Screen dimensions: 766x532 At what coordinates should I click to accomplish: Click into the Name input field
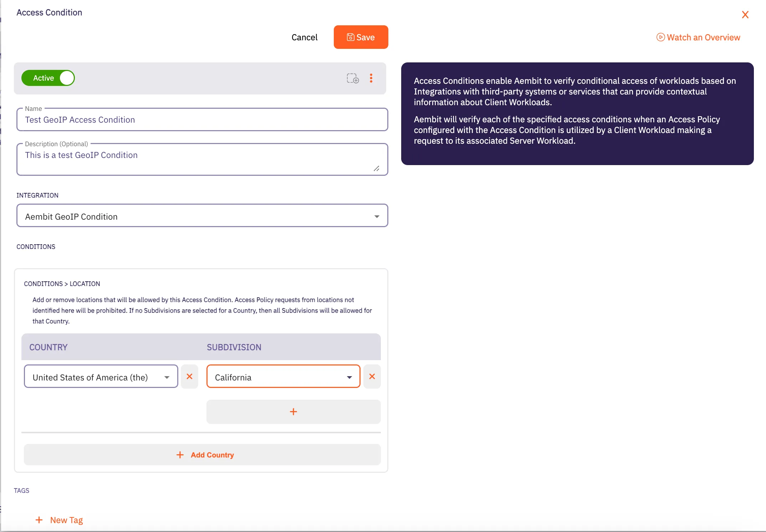click(202, 120)
